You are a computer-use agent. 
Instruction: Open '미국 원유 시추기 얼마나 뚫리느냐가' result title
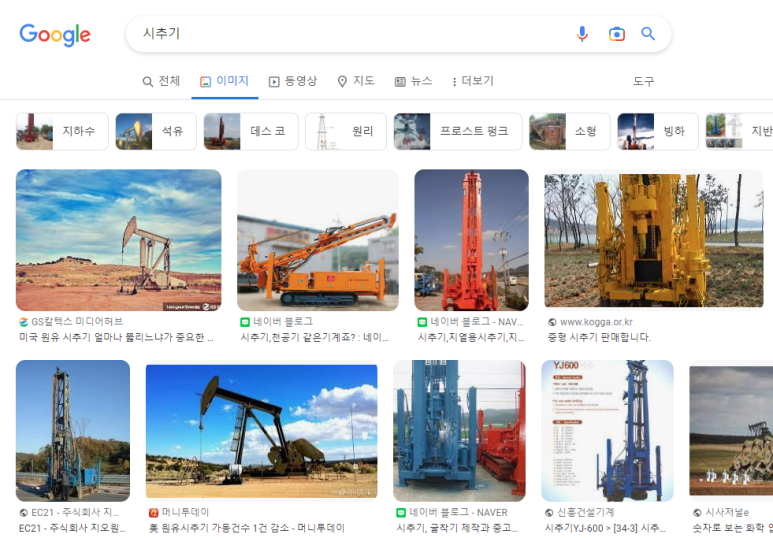tap(116, 337)
